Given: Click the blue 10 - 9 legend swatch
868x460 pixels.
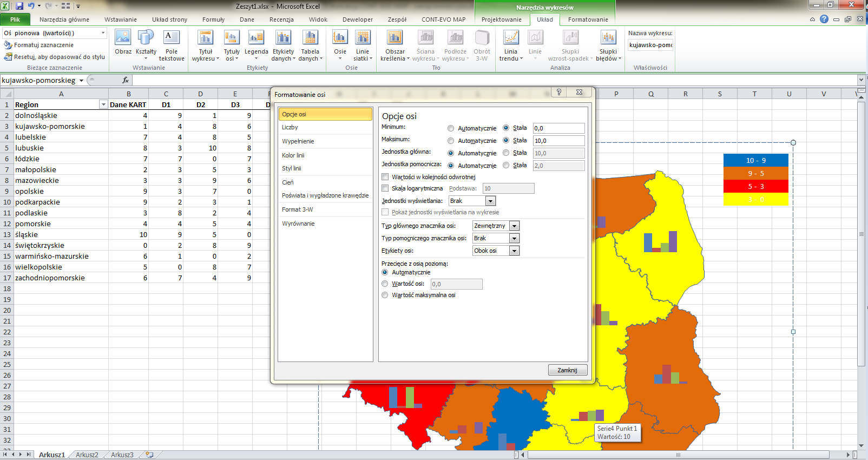Looking at the screenshot, I should [x=755, y=160].
